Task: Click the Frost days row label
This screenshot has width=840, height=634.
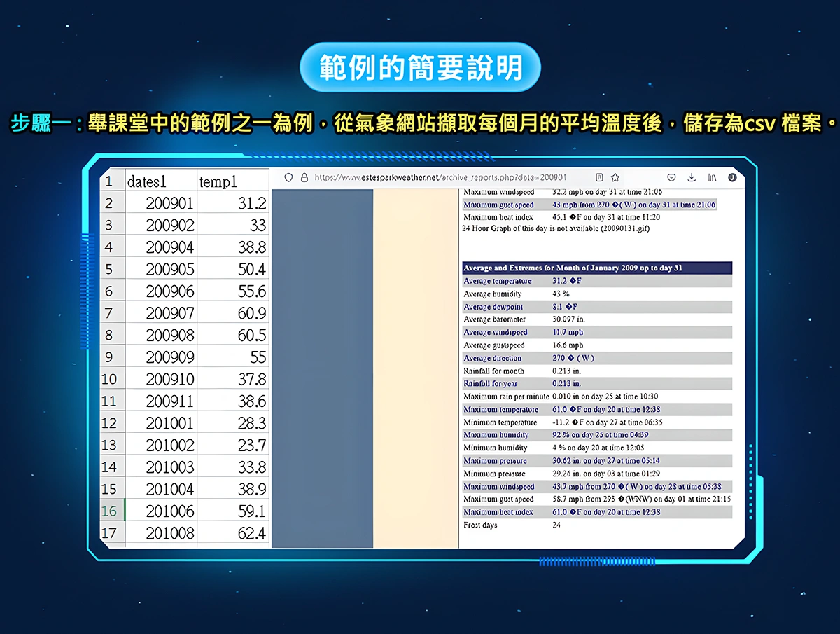Action: pos(480,525)
